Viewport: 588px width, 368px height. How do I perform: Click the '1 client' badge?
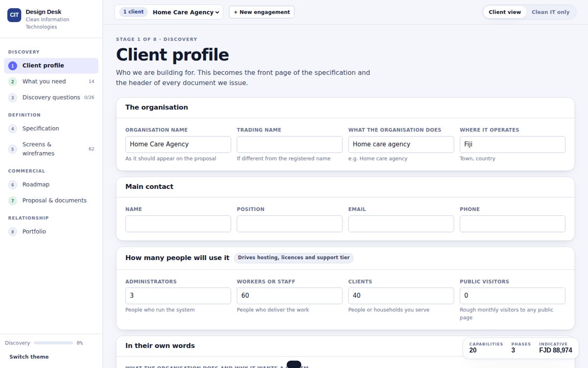pos(133,12)
